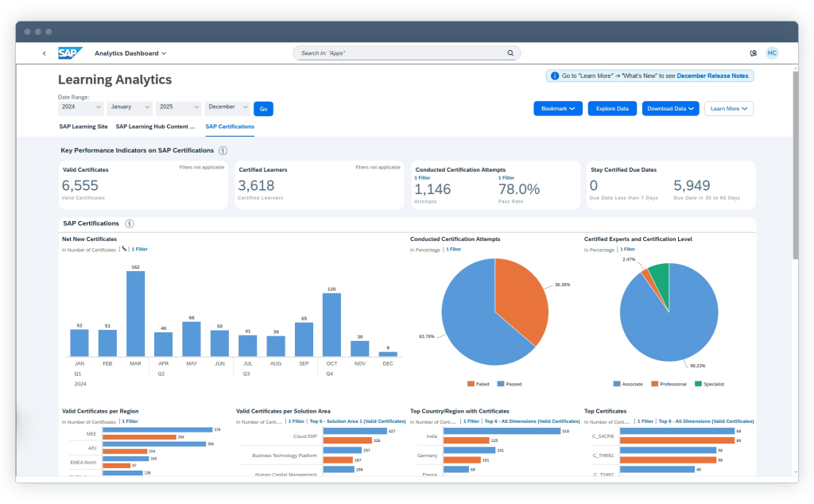Click the info icon in release banner
Screen dimensions: 814x504
click(x=554, y=76)
